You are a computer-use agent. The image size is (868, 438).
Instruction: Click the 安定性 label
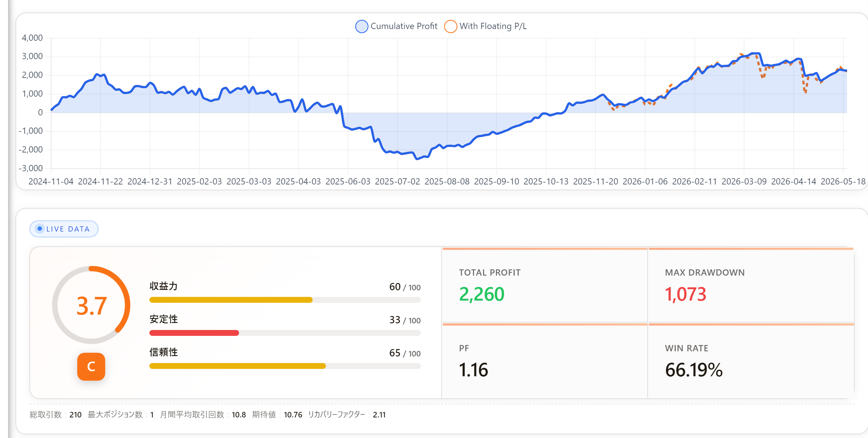pos(164,319)
